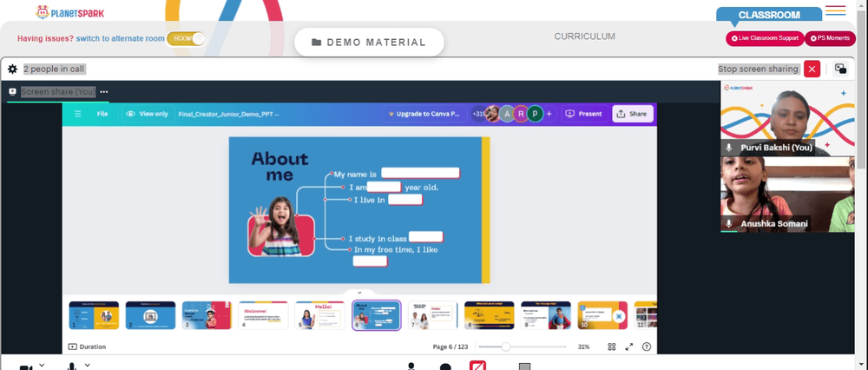
Task: Click PS Moments button
Action: [x=829, y=38]
